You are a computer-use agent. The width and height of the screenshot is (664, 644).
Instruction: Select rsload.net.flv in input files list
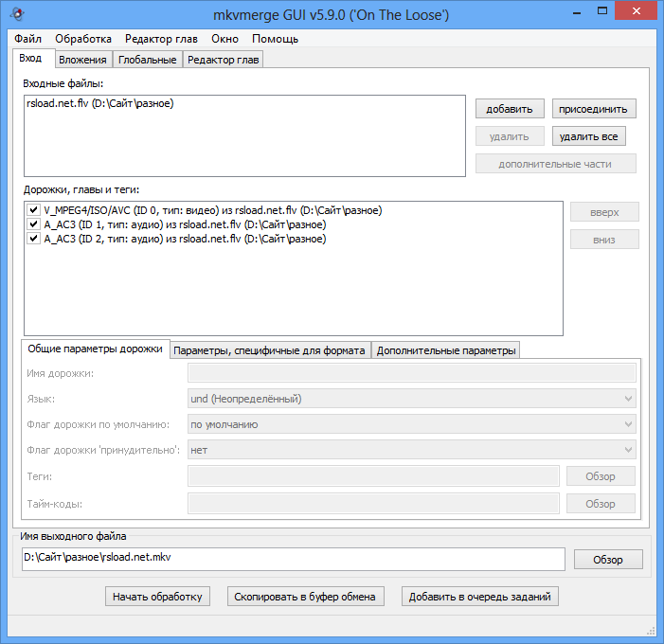coord(100,103)
